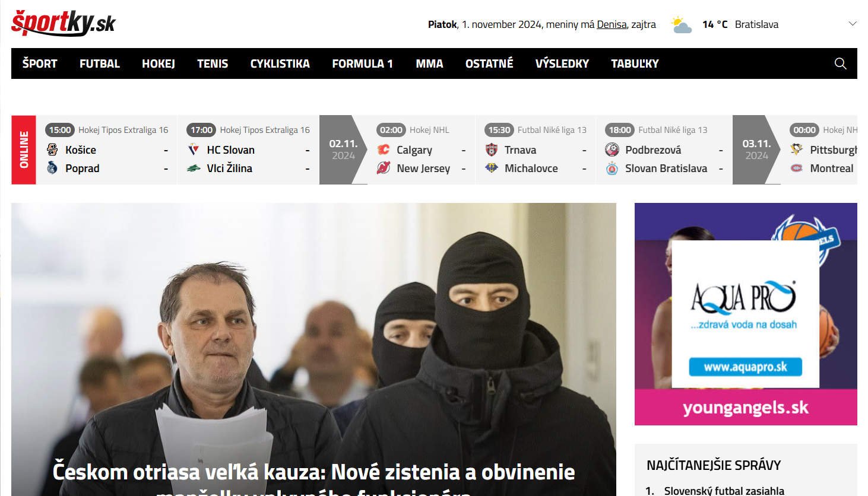Go to the TABUĽKY menu item

coord(635,63)
